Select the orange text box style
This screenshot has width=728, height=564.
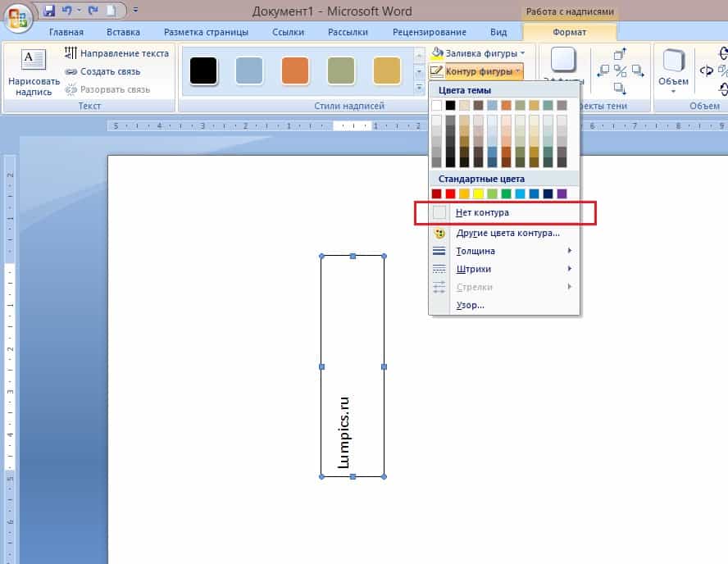coord(295,70)
